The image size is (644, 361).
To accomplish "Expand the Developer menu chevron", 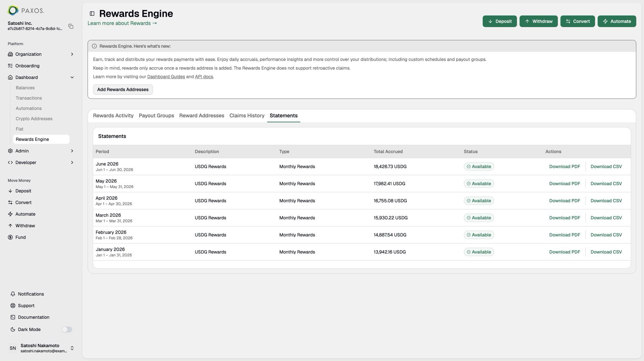I will [72, 162].
